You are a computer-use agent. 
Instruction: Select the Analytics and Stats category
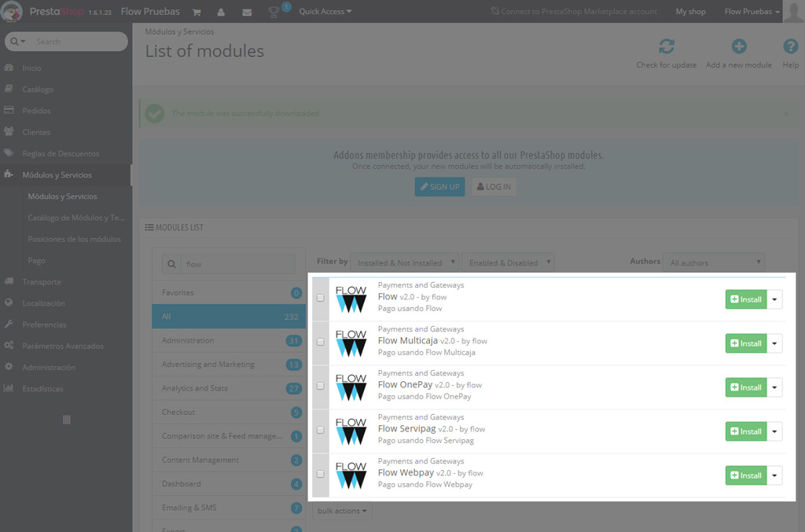(x=229, y=388)
